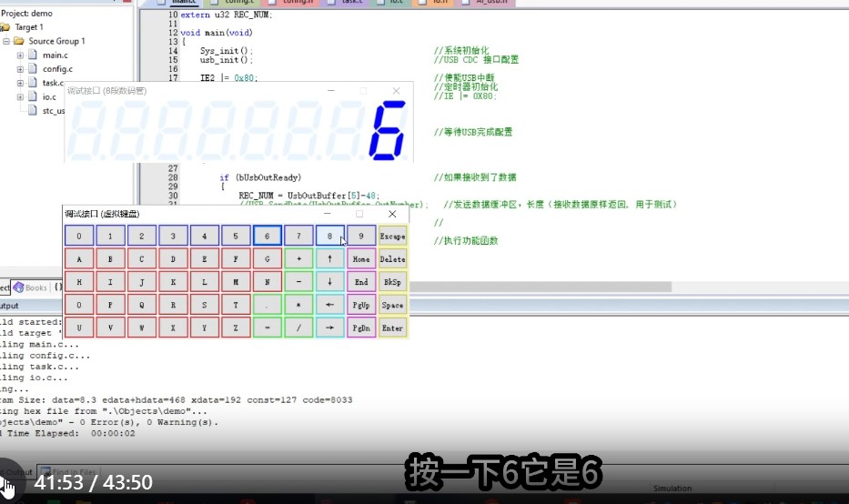Click the slash key on virtual keyboard
The image size is (849, 504).
click(298, 328)
